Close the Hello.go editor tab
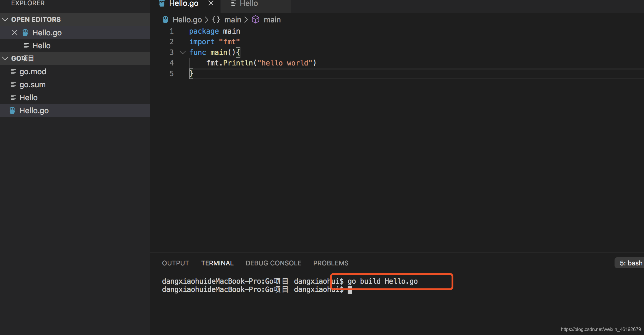Image resolution: width=644 pixels, height=335 pixels. tap(211, 3)
